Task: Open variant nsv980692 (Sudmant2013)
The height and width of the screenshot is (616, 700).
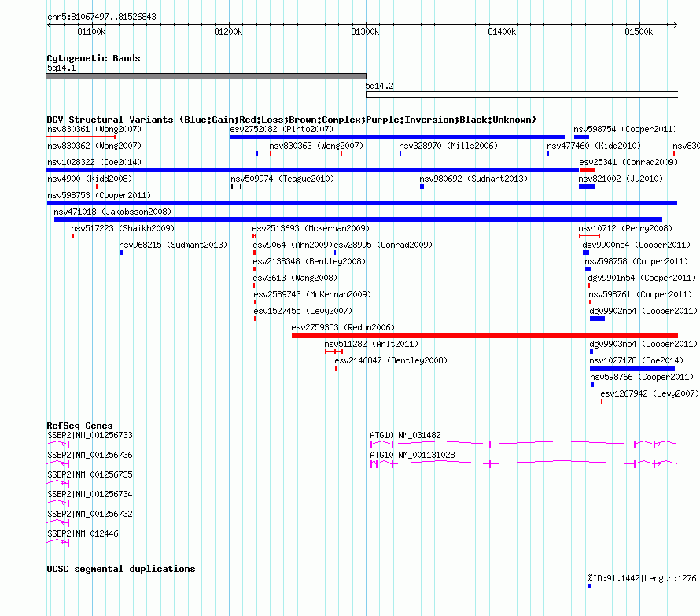Action: click(473, 179)
